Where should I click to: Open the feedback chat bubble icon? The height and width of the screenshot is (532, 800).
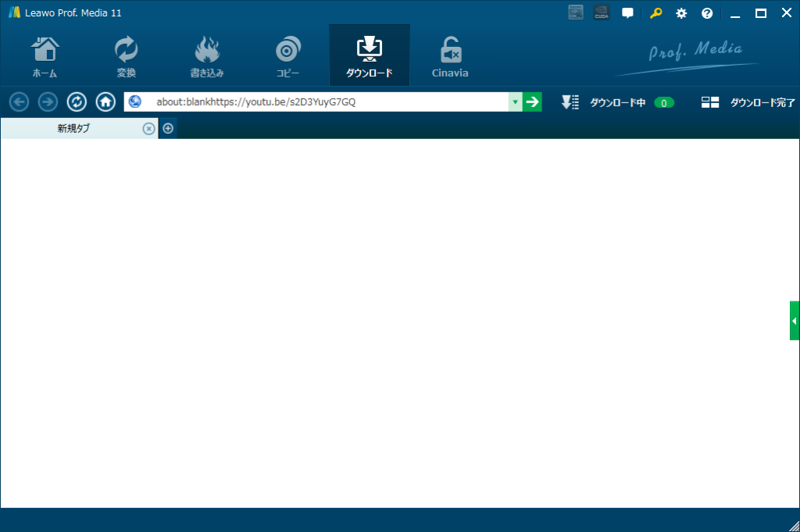[x=627, y=12]
